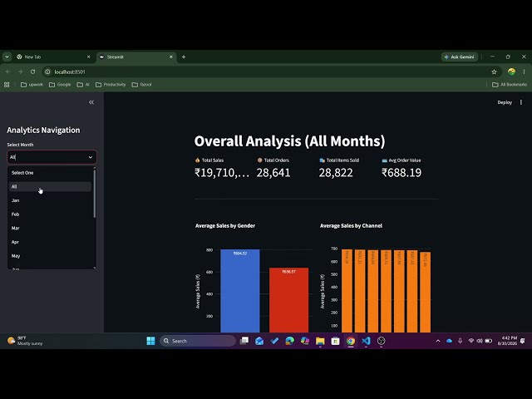Click the 'Overall Analysis (All Months)' heading
This screenshot has width=532, height=399.
[x=290, y=141]
